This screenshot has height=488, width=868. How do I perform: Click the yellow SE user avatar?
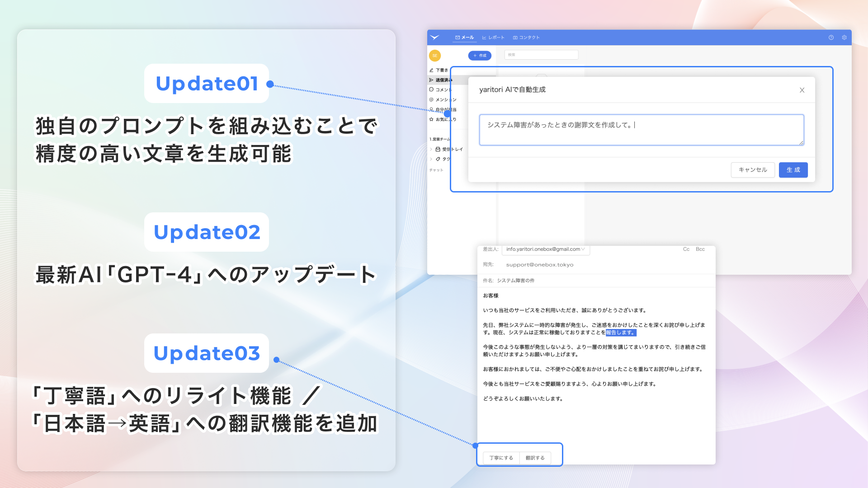coord(434,56)
